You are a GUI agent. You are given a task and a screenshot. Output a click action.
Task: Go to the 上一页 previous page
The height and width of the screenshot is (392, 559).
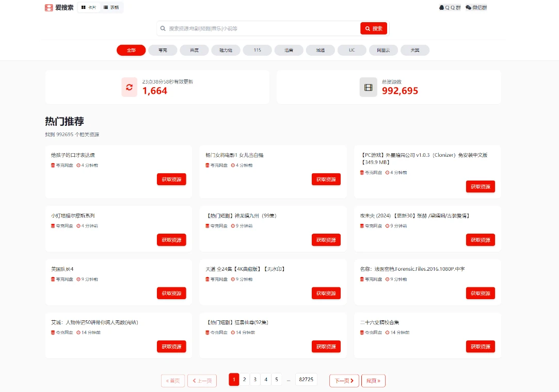[x=202, y=381]
